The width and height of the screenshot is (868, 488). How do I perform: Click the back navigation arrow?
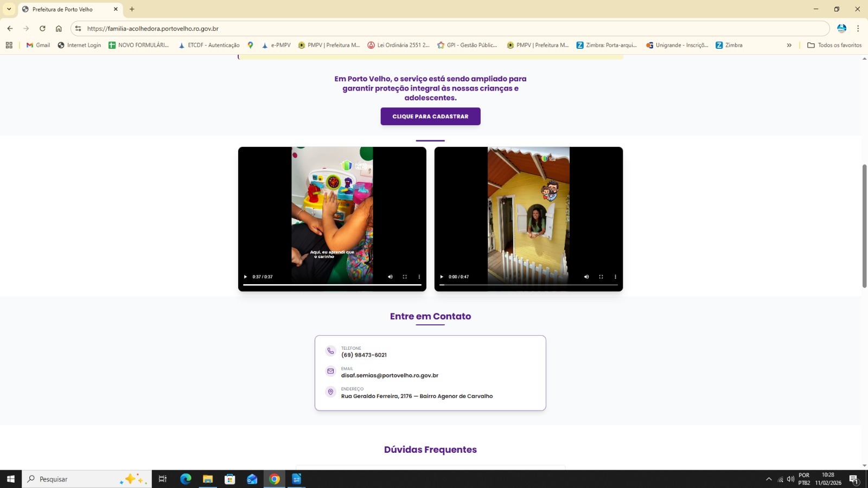(10, 28)
